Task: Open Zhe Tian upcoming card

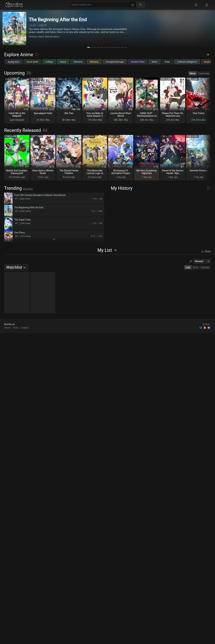Action: (69, 100)
